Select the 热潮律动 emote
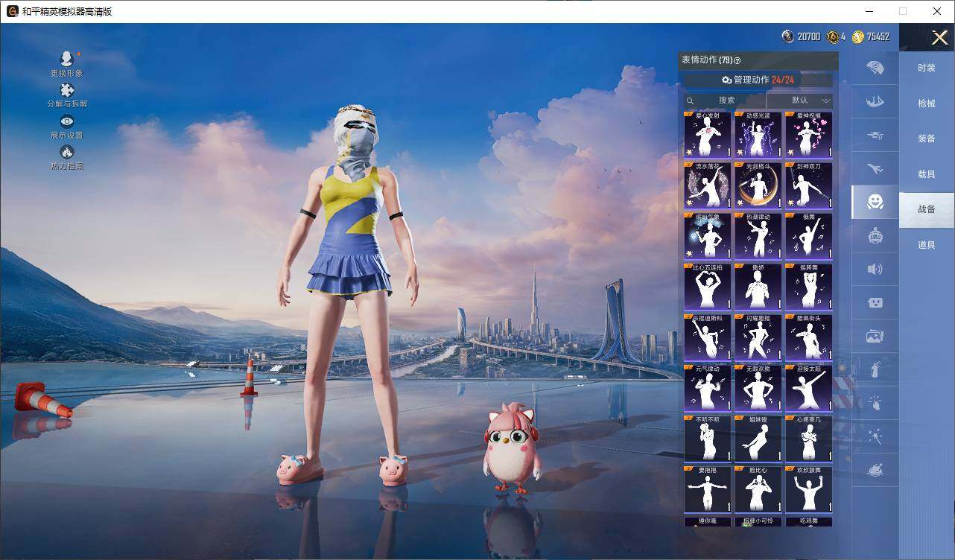This screenshot has width=955, height=560. click(x=758, y=236)
